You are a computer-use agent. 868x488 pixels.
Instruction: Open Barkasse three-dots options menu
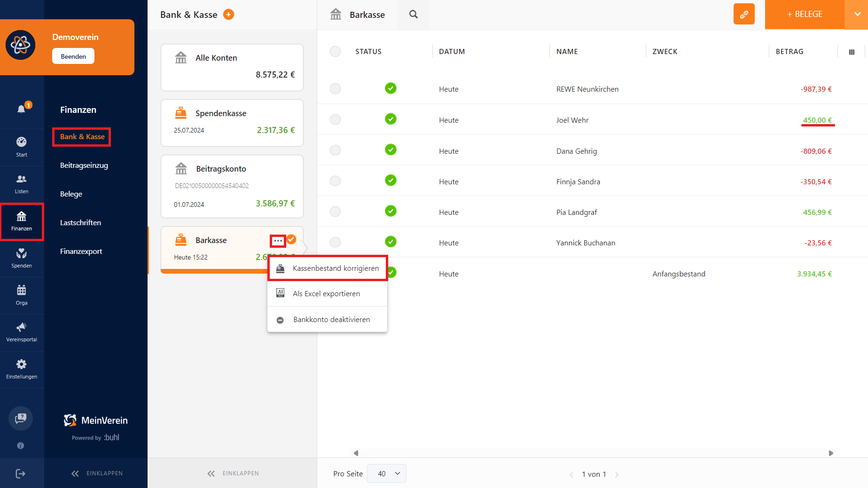(278, 241)
